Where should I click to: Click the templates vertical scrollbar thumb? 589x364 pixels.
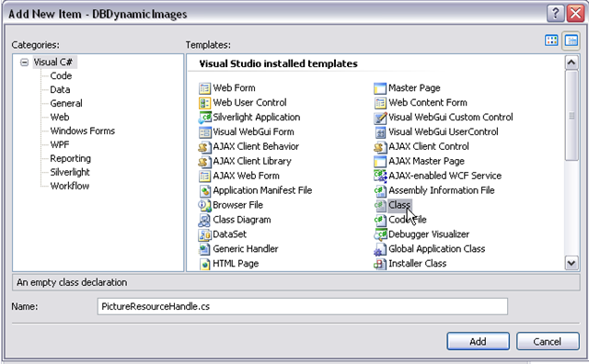tap(572, 115)
